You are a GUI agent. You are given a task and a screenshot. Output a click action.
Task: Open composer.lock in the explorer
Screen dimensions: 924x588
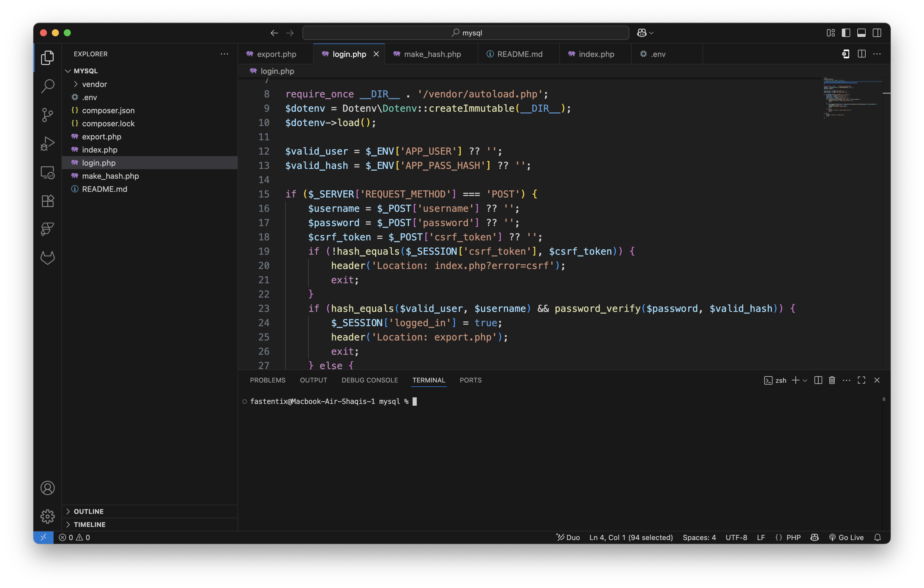[108, 123]
